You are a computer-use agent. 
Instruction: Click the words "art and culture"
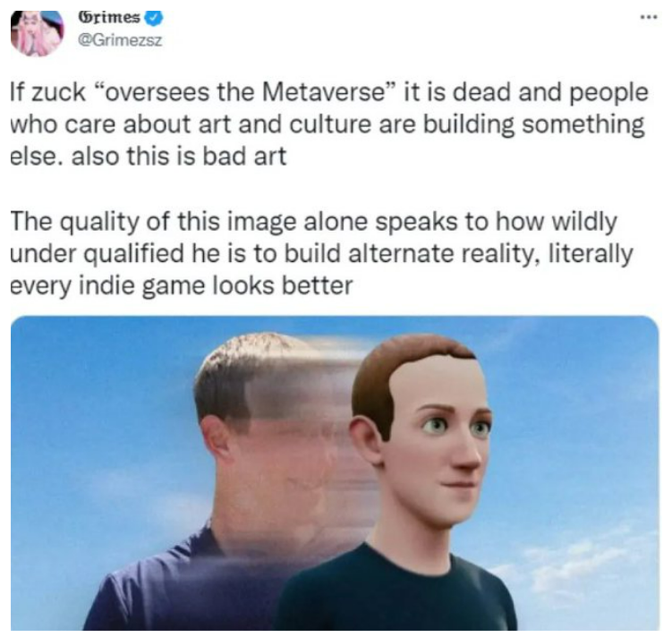[300, 124]
